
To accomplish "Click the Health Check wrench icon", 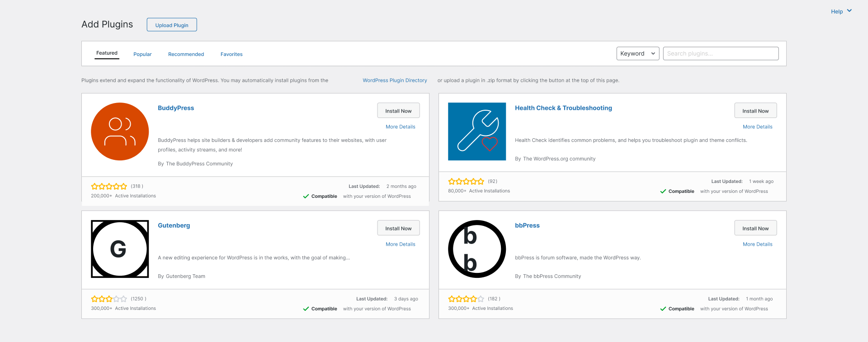I will click(x=476, y=131).
